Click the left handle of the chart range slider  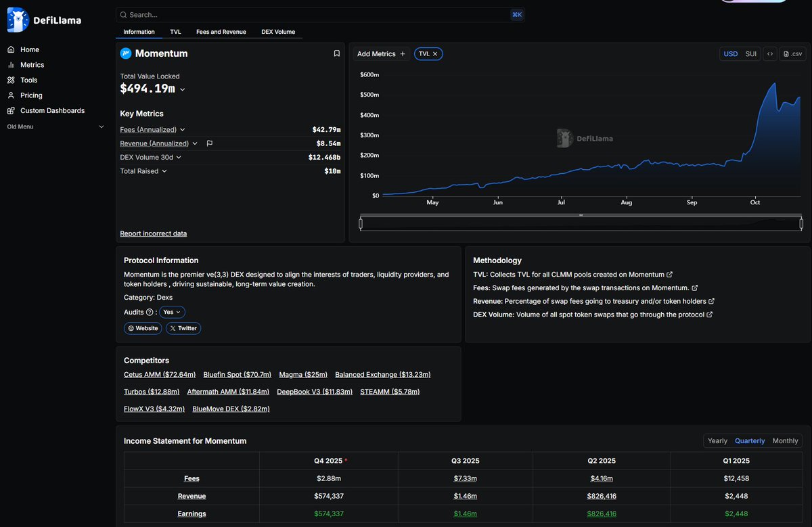tap(361, 223)
